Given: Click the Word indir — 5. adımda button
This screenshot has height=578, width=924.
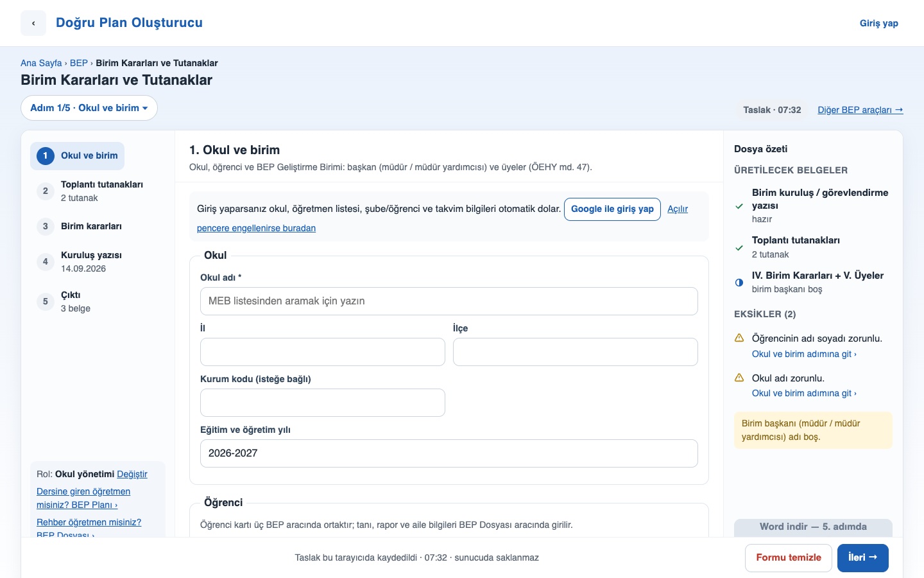Looking at the screenshot, I should tap(813, 527).
